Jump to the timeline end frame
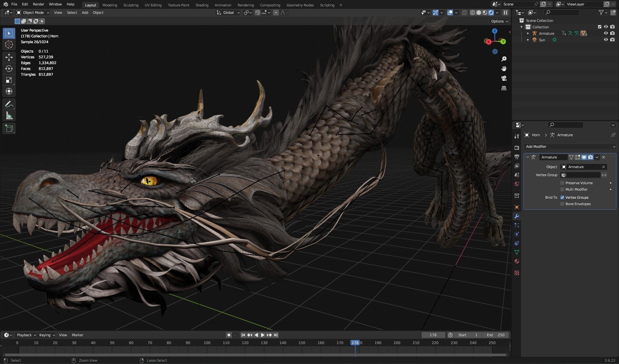619x364 pixels. pos(276,335)
